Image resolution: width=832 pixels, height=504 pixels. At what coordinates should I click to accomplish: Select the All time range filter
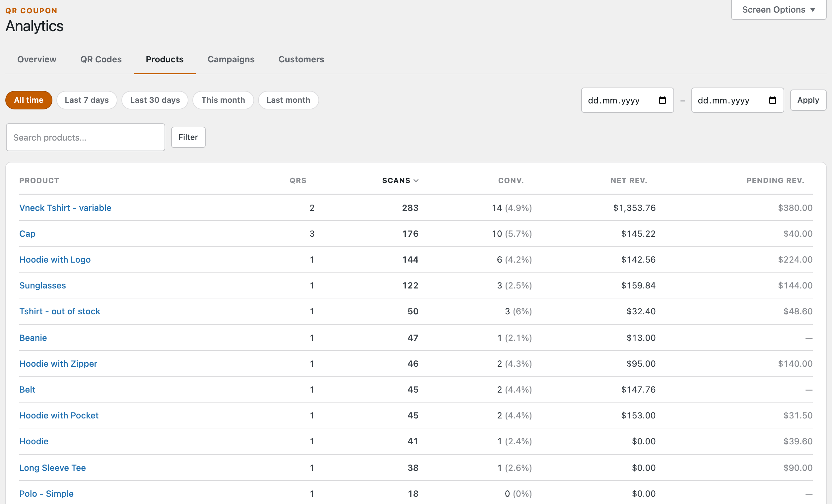[x=29, y=100]
